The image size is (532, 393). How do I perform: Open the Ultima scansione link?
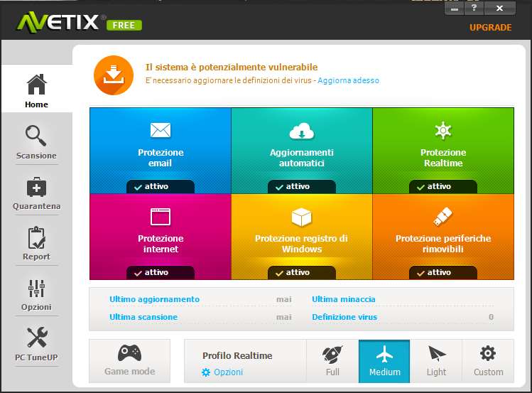pyautogui.click(x=143, y=317)
